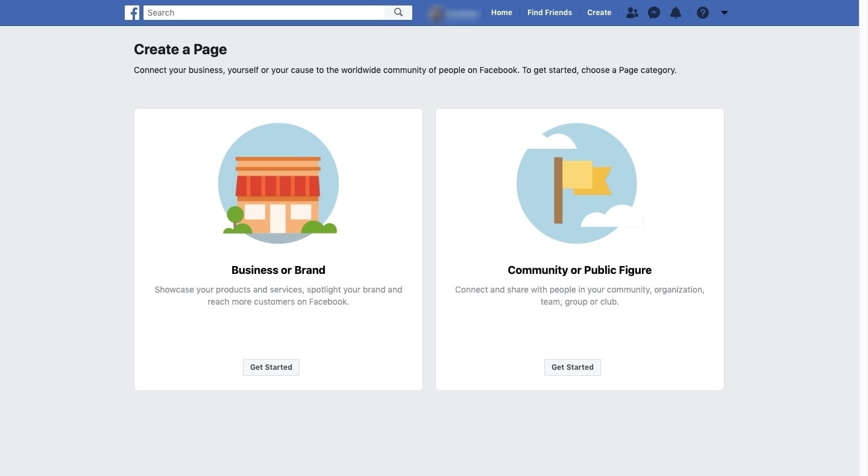
Task: Click the 'Showcase your products and services' description
Action: pyautogui.click(x=278, y=296)
